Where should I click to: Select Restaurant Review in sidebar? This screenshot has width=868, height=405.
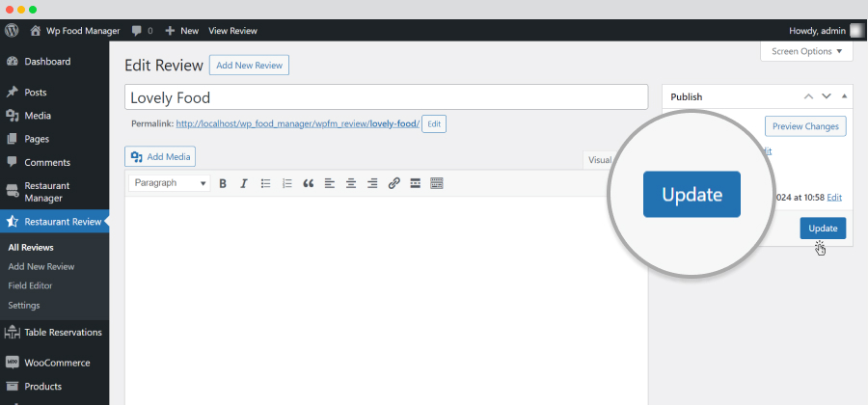click(x=54, y=222)
